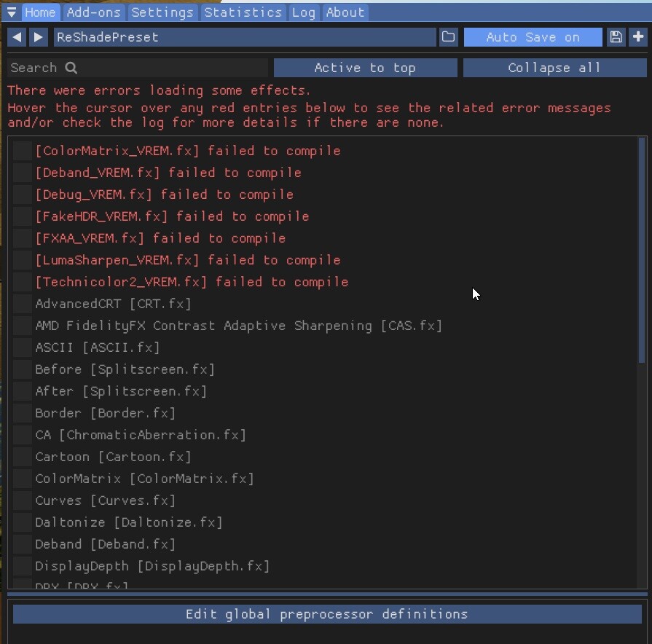Screen dimensions: 652x644
Task: Open Edit global preprocessor definitions
Action: pyautogui.click(x=327, y=614)
